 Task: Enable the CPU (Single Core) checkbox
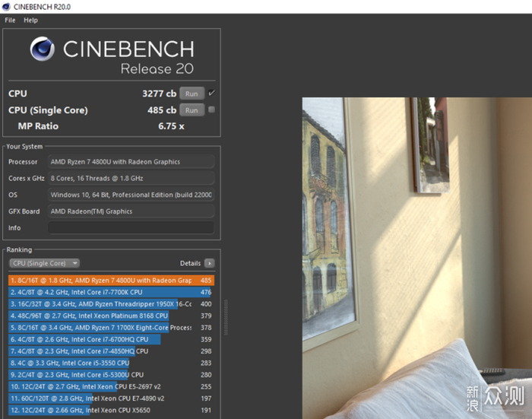(x=211, y=110)
